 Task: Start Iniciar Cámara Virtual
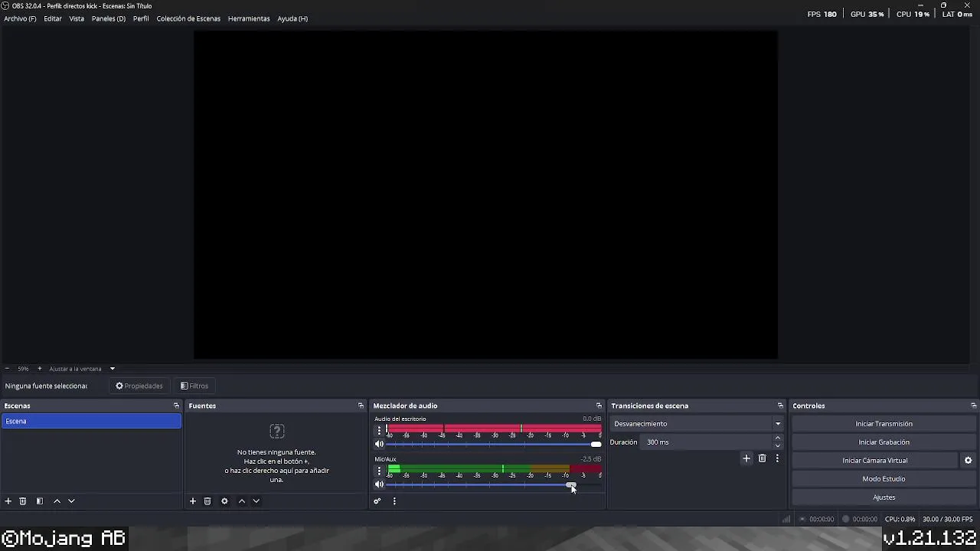[875, 461]
